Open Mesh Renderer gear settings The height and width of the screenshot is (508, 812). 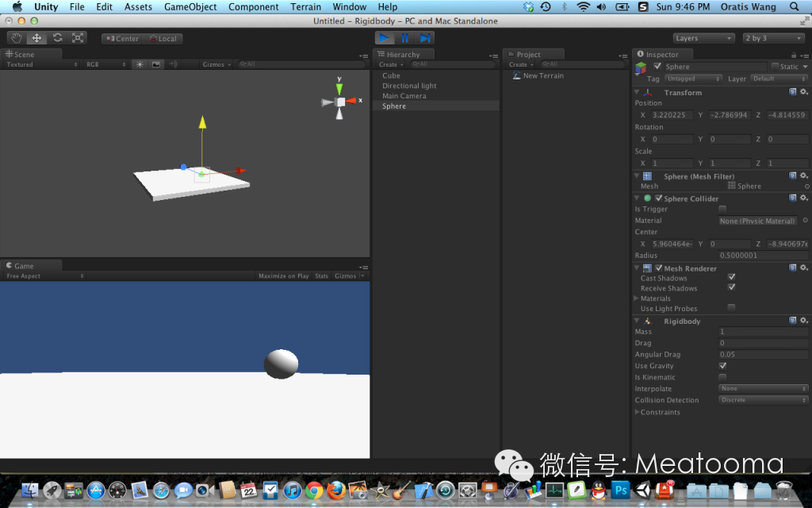point(804,267)
